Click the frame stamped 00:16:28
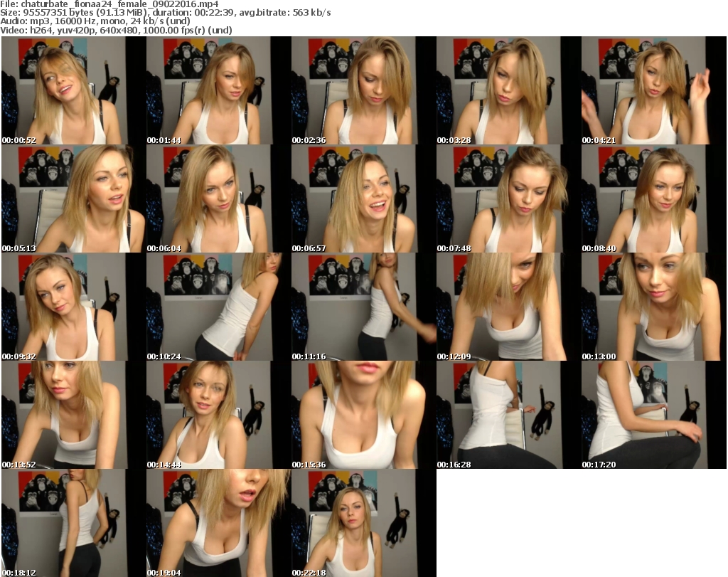 tap(508, 415)
